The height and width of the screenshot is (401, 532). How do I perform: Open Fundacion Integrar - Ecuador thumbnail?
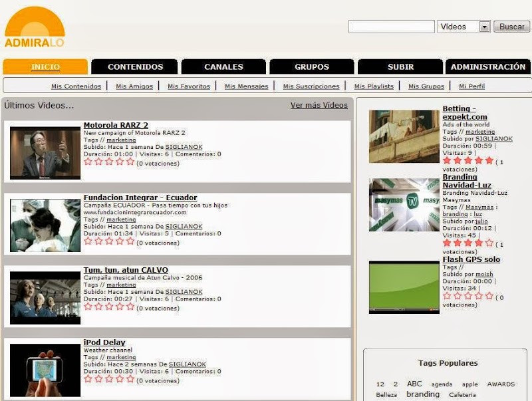click(x=45, y=225)
